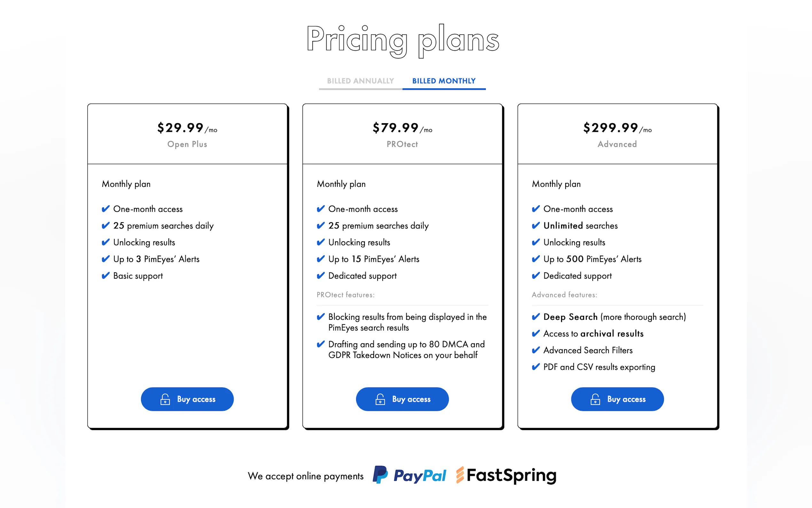812x508 pixels.
Task: Select the Billed Monthly tab
Action: tap(444, 81)
